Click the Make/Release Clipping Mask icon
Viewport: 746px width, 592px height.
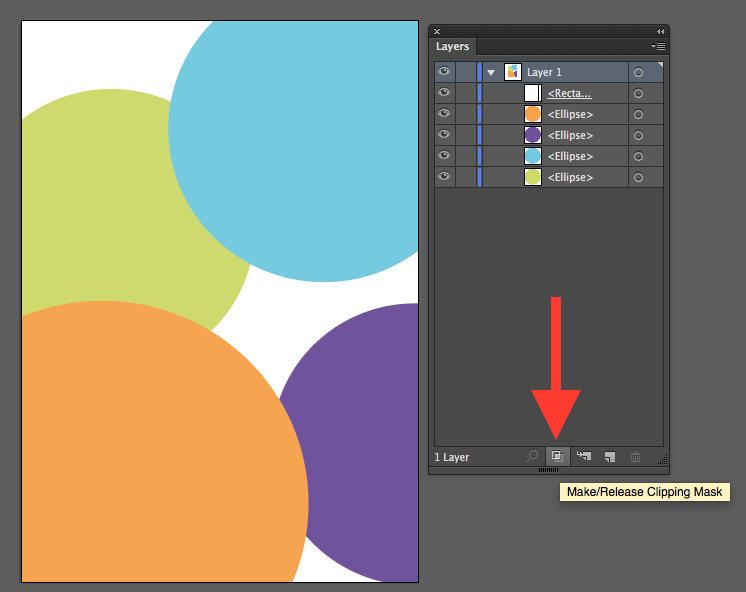pyautogui.click(x=557, y=456)
